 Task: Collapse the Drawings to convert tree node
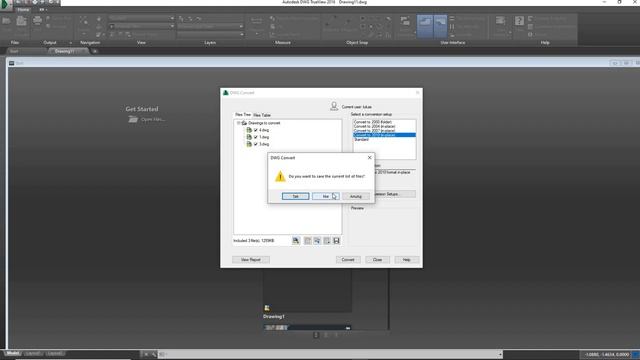(238, 123)
